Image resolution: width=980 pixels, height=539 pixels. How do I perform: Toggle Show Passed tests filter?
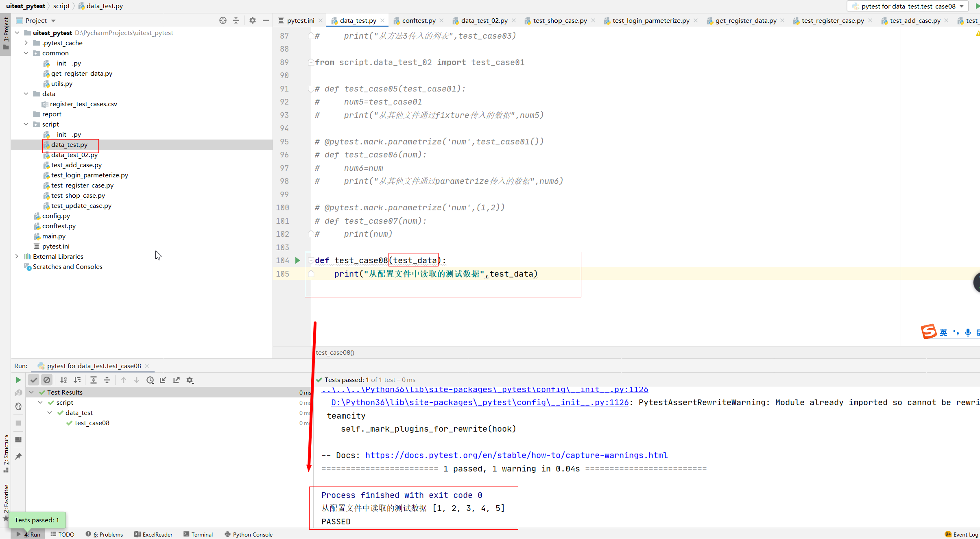coord(34,380)
